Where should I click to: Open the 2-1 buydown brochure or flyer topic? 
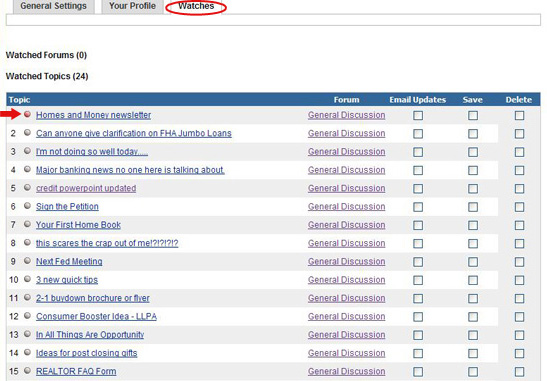pos(92,298)
